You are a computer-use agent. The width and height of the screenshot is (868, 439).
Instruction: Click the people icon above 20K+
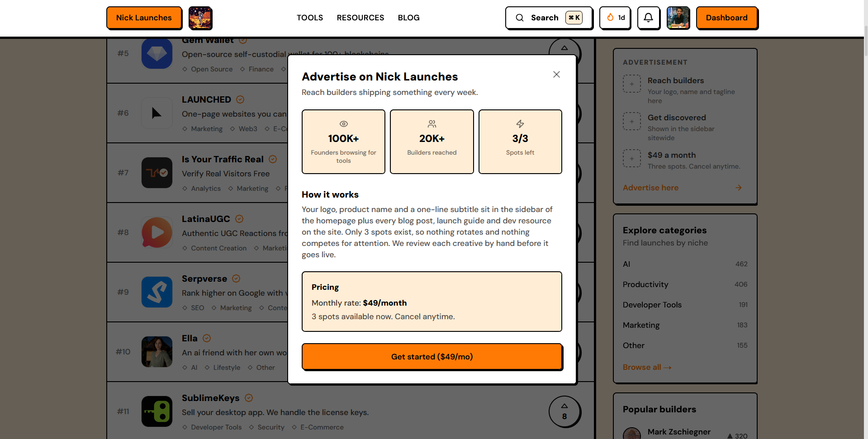pos(432,124)
